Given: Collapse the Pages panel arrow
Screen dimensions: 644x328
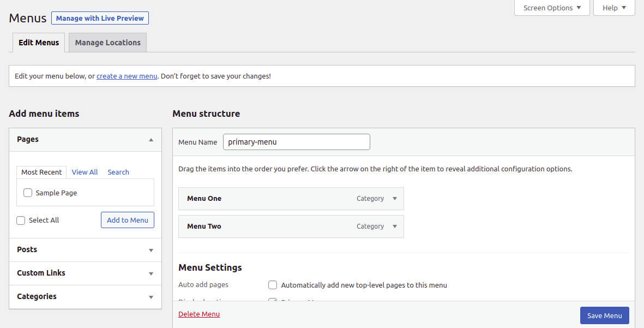Looking at the screenshot, I should [x=151, y=140].
